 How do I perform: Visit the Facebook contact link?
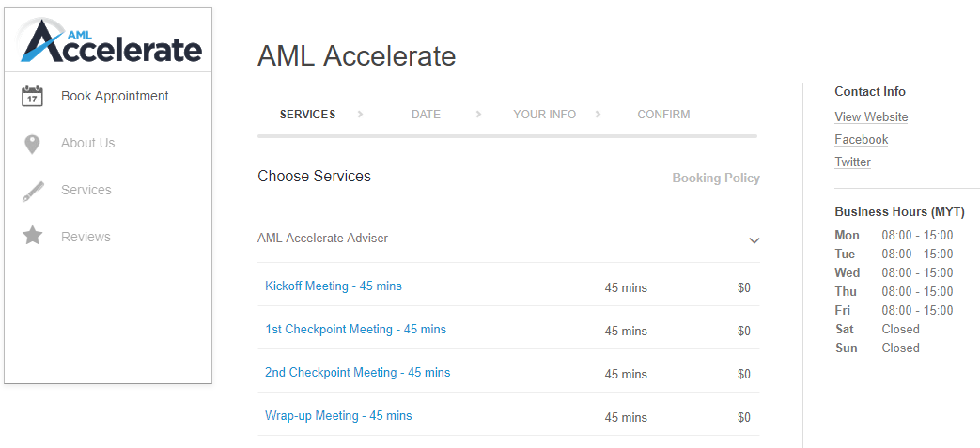[862, 140]
